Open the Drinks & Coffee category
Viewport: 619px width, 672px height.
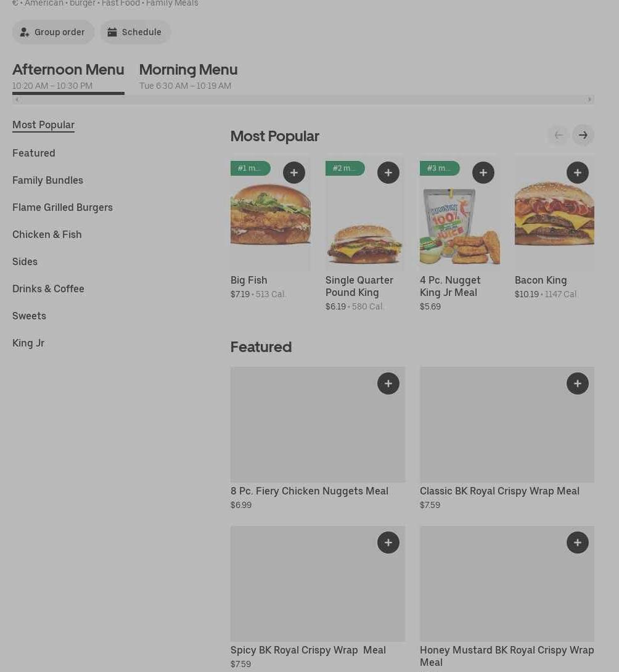(48, 289)
